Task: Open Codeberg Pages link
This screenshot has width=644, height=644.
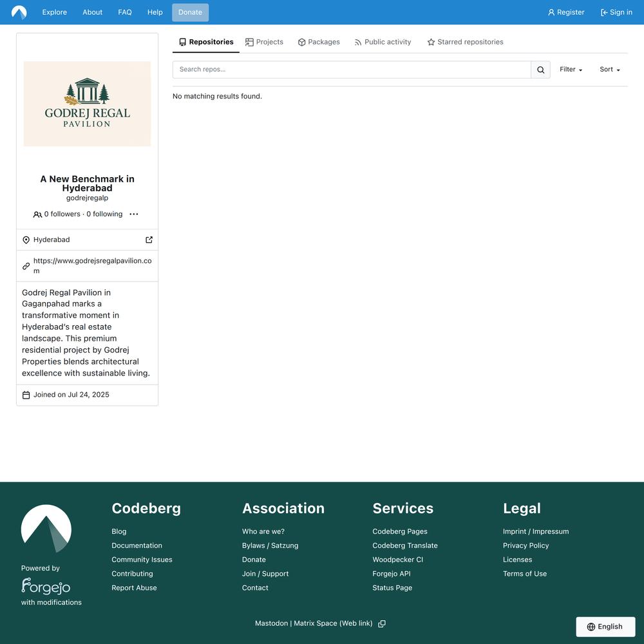Action: 400,531
